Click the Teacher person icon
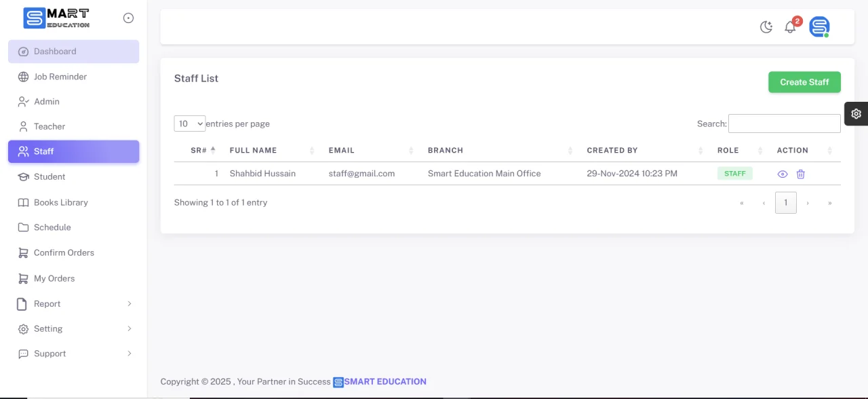This screenshot has height=399, width=868. pos(23,127)
